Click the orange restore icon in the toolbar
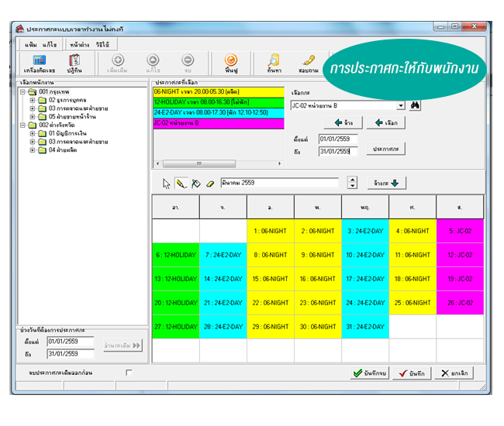Screen dimensions: 504x426 230,64
